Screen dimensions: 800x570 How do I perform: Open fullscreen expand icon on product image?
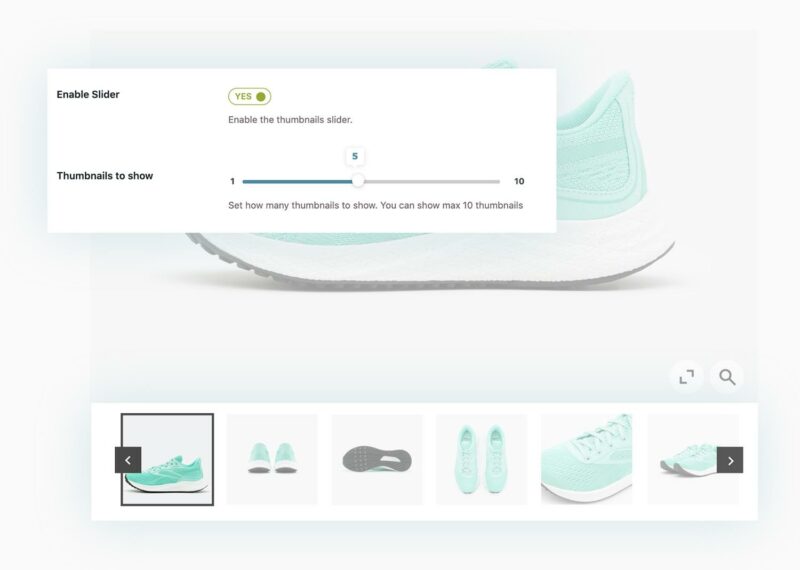tap(686, 377)
